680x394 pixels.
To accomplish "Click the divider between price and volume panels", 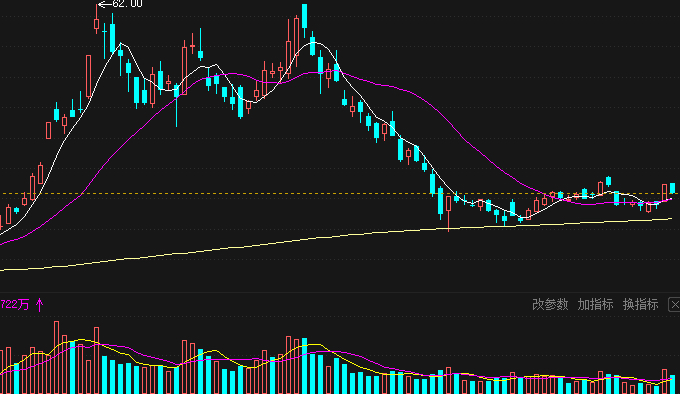I will click(x=340, y=293).
